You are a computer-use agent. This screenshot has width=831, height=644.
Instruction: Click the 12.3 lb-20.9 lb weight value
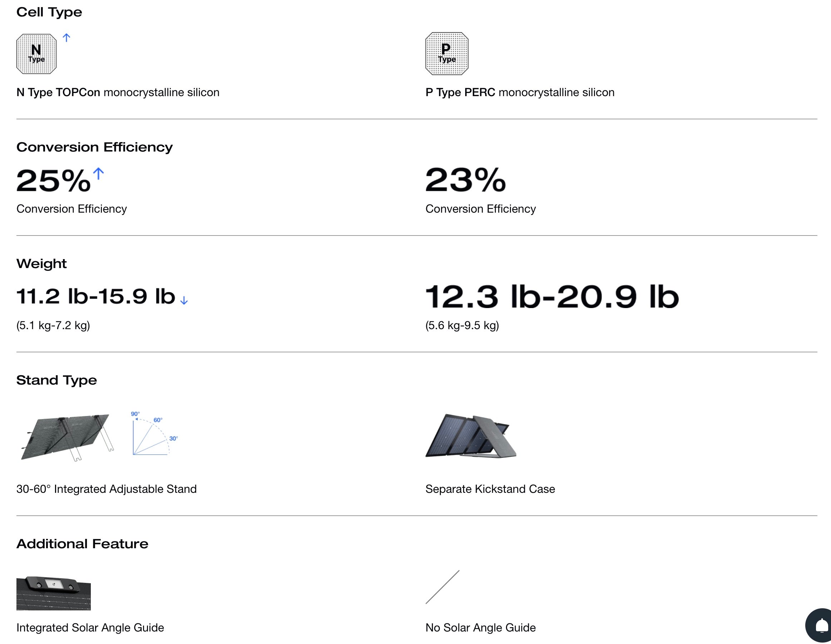(x=552, y=297)
